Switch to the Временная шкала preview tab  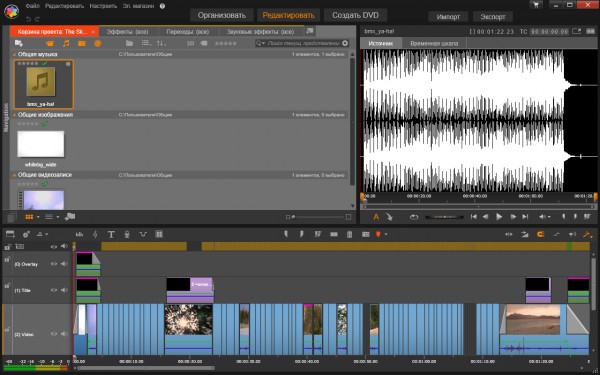(434, 43)
